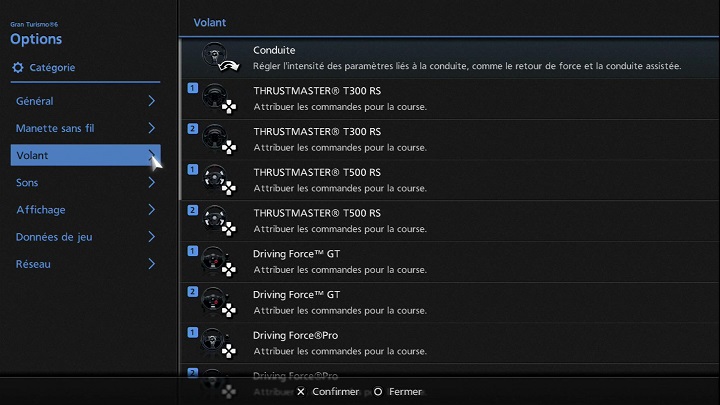Viewport: 720px width, 405px height.
Task: Expand the Affichage category chevron
Action: tap(151, 210)
